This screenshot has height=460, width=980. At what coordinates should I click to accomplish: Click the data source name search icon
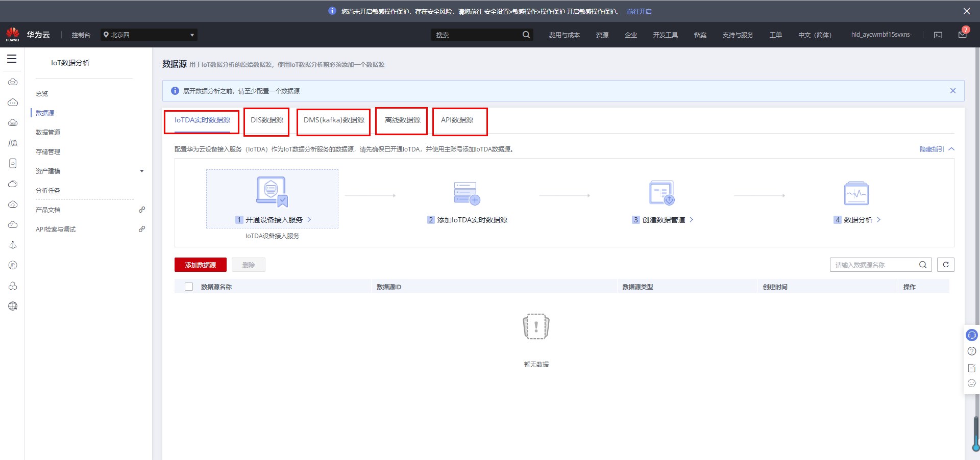point(923,265)
